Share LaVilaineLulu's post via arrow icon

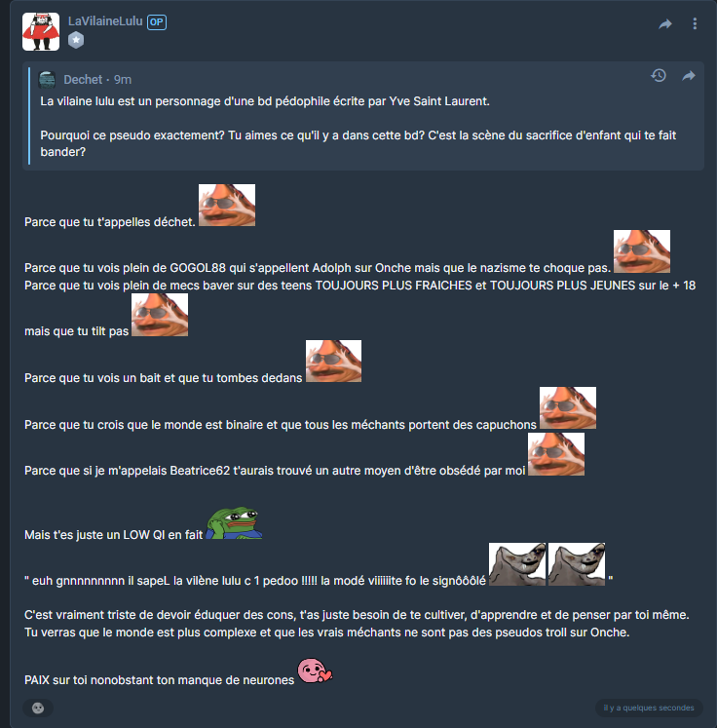pyautogui.click(x=665, y=24)
